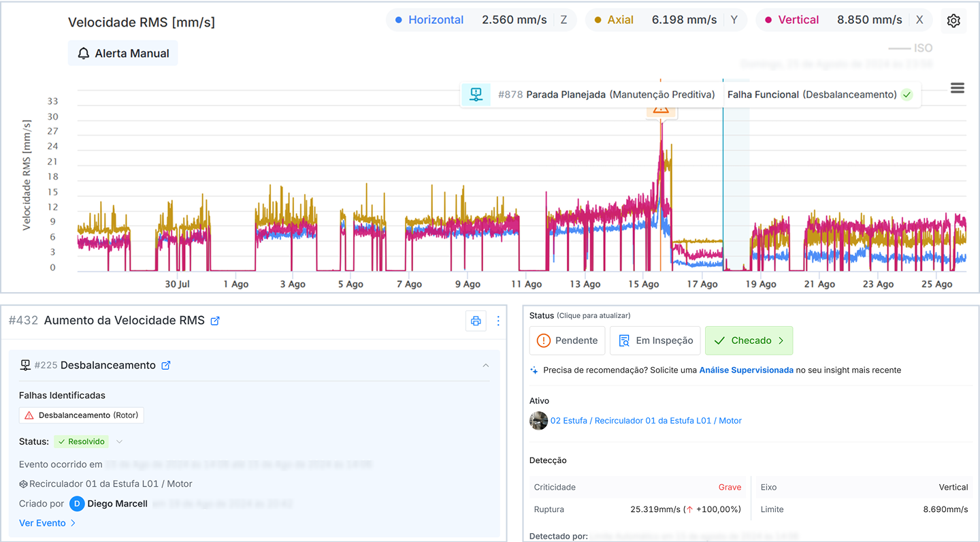This screenshot has height=542, width=980.
Task: Click the sparkle icon before Precisa de recomendação
Action: 534,370
